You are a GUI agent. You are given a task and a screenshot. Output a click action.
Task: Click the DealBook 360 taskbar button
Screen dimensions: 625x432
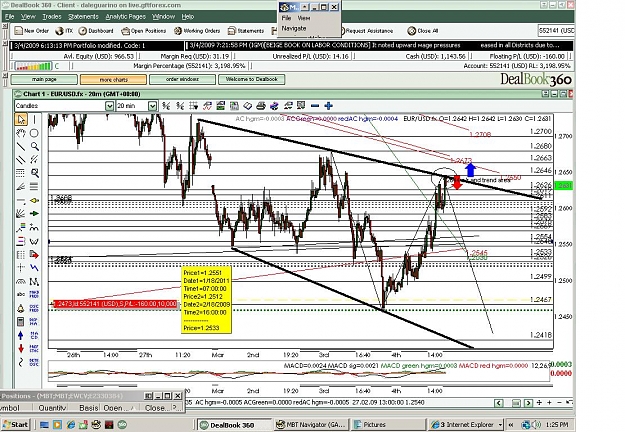pos(234,425)
